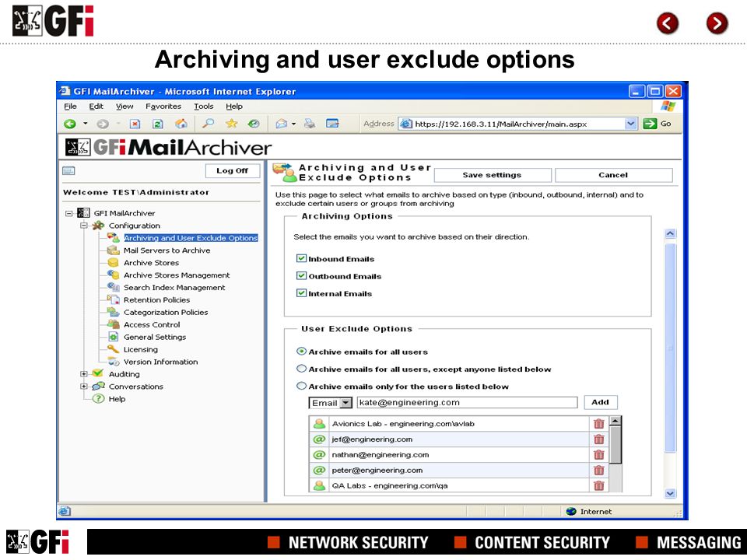Click Add to add the email
This screenshot has height=560, width=747.
[x=600, y=402]
